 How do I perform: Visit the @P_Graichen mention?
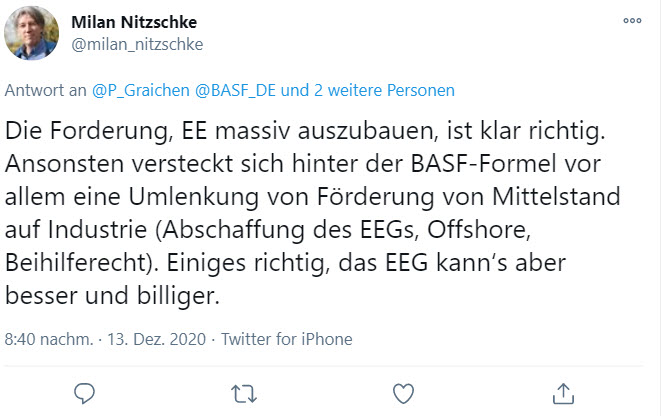(x=142, y=90)
